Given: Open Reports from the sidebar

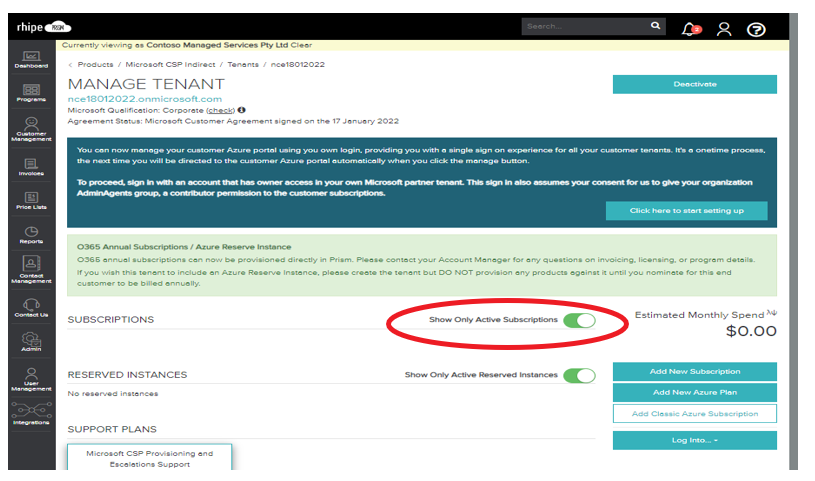Looking at the screenshot, I should [x=31, y=235].
